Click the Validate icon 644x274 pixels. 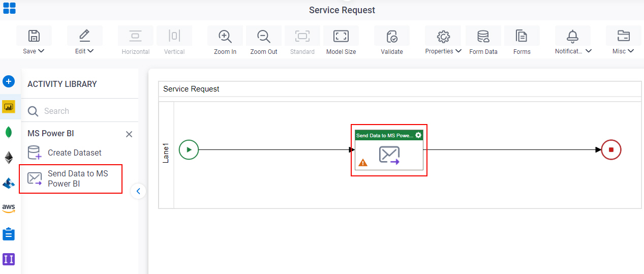pos(392,36)
